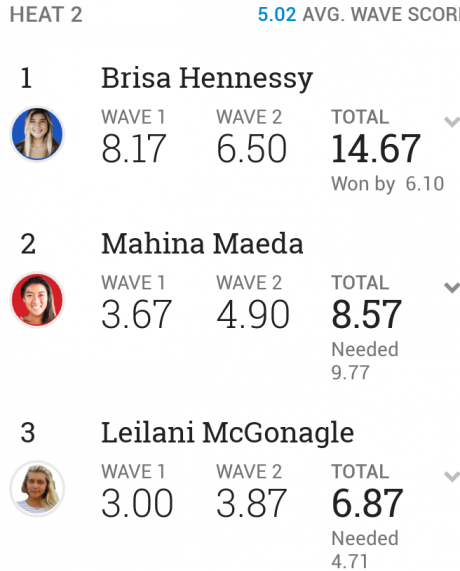The image size is (460, 571).
Task: Select Brisa Hennessy's Wave 2 score 6.50
Action: 252,149
